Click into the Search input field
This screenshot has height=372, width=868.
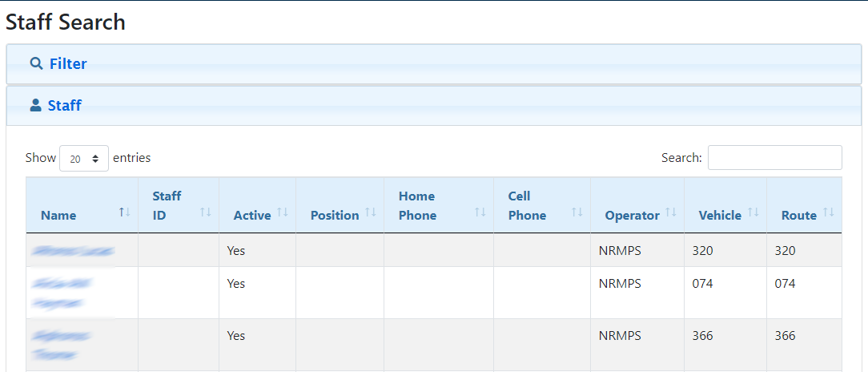[x=774, y=158]
